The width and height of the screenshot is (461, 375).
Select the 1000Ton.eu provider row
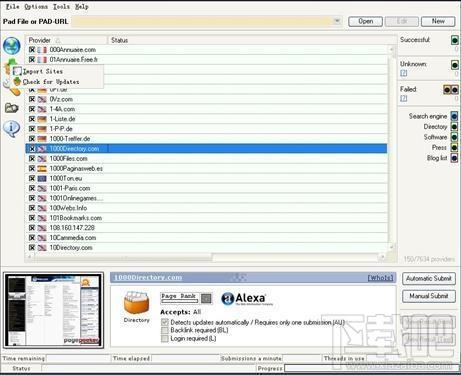206,178
